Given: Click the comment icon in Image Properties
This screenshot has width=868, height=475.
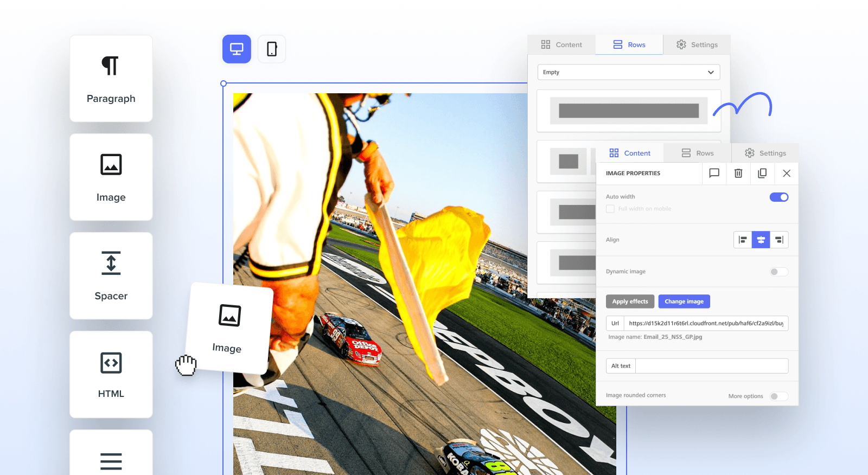Looking at the screenshot, I should 714,174.
